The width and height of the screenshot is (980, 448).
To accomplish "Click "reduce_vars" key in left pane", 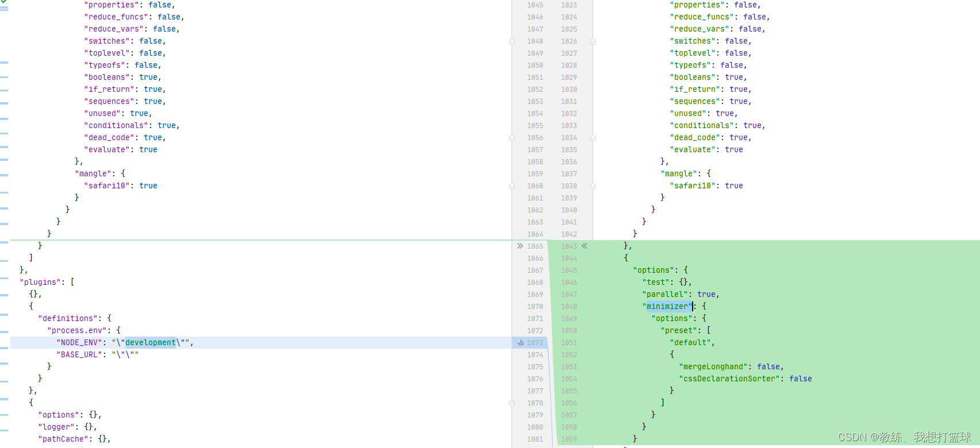I will [x=114, y=29].
